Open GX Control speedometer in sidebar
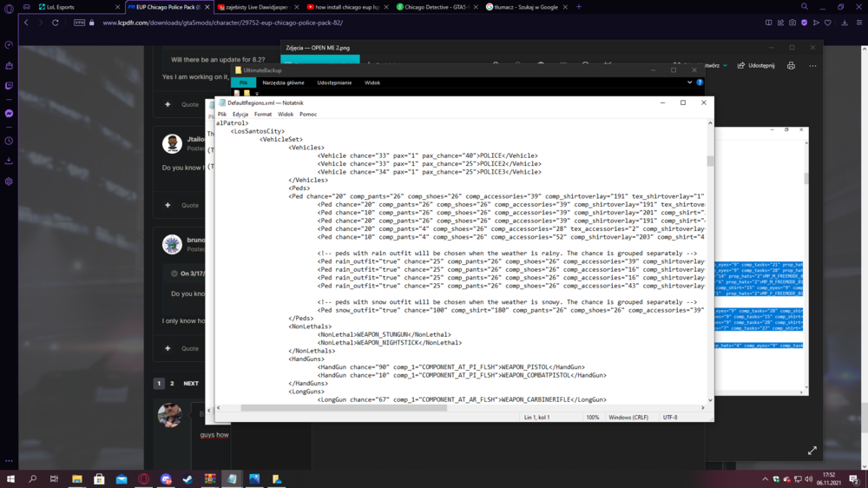The width and height of the screenshot is (868, 488). [x=9, y=45]
